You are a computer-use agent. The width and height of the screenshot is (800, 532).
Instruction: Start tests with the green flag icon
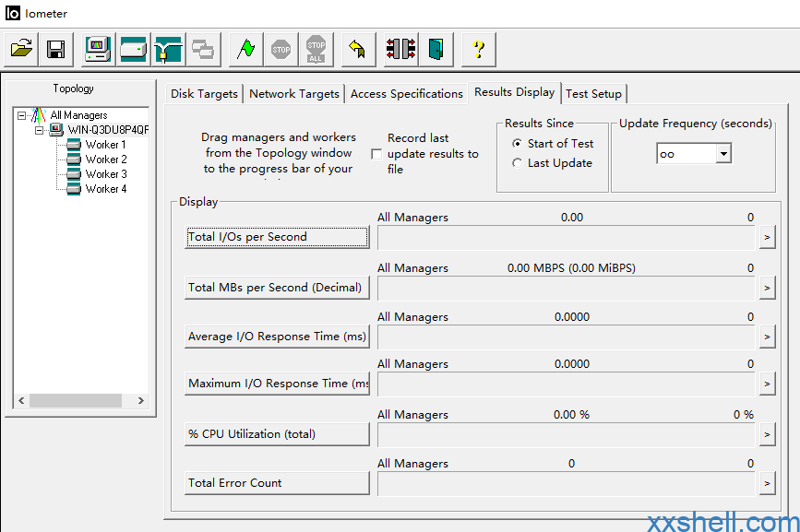[246, 50]
